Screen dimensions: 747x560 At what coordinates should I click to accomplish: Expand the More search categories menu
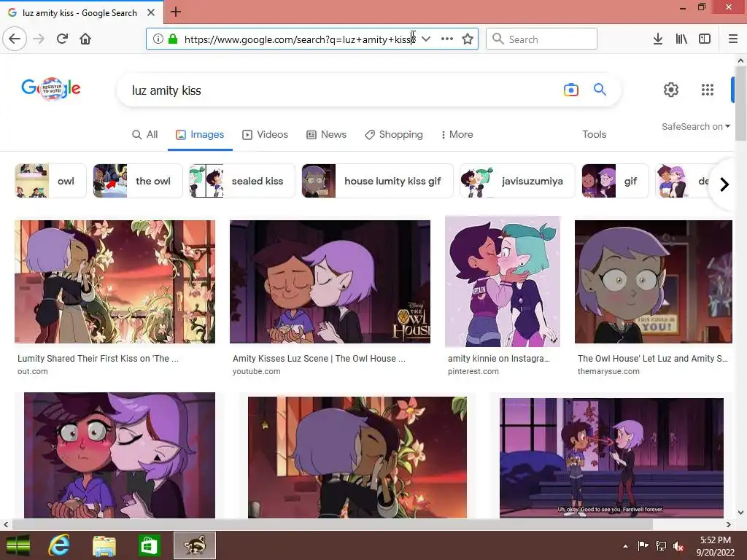click(x=457, y=135)
